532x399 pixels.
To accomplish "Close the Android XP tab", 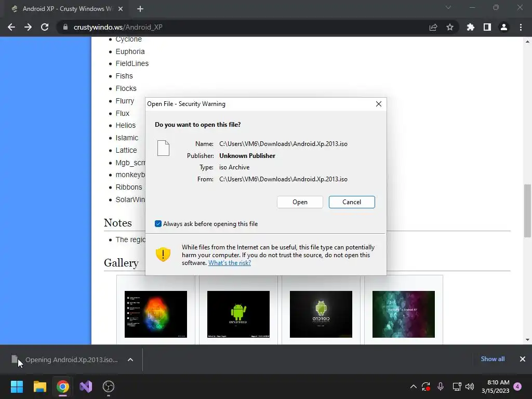I will 121,9.
